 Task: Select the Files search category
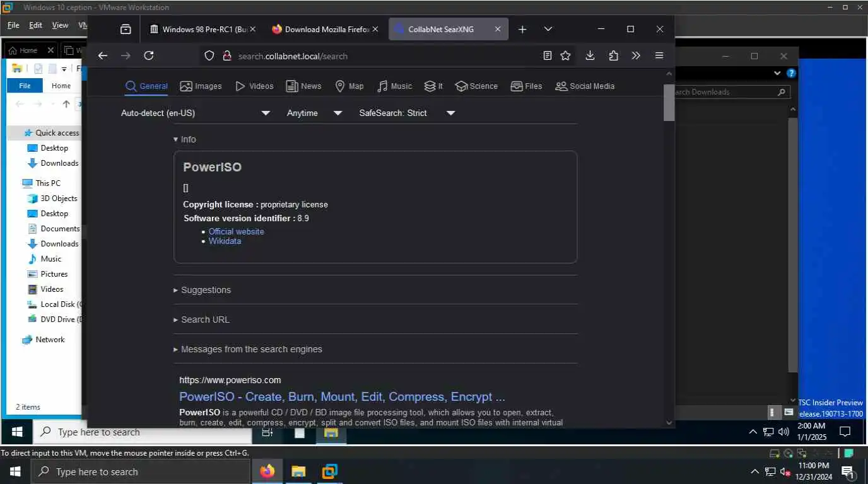tap(526, 86)
